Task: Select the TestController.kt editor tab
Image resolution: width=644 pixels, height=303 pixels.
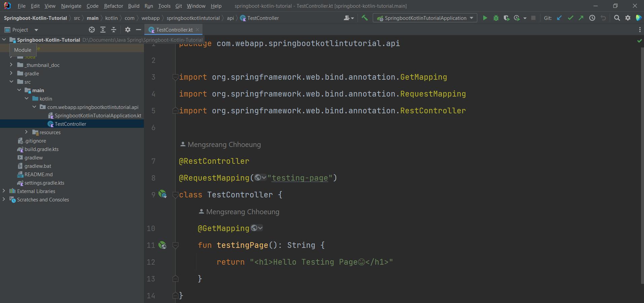Action: pyautogui.click(x=174, y=30)
